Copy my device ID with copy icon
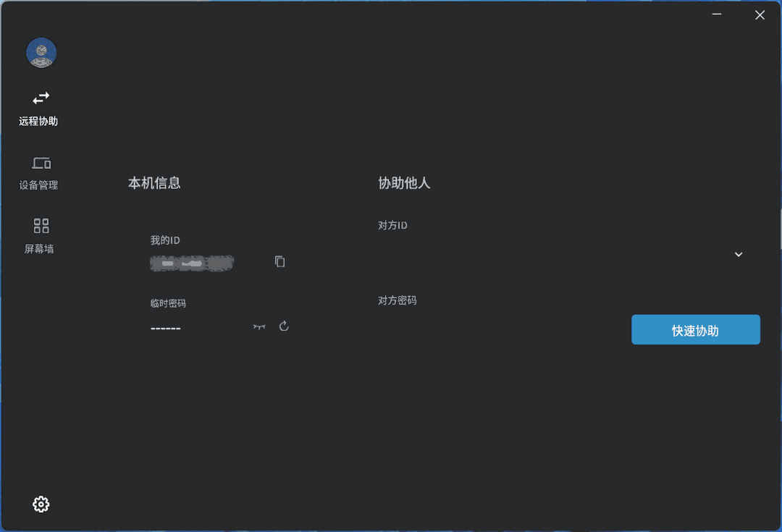 pos(279,261)
